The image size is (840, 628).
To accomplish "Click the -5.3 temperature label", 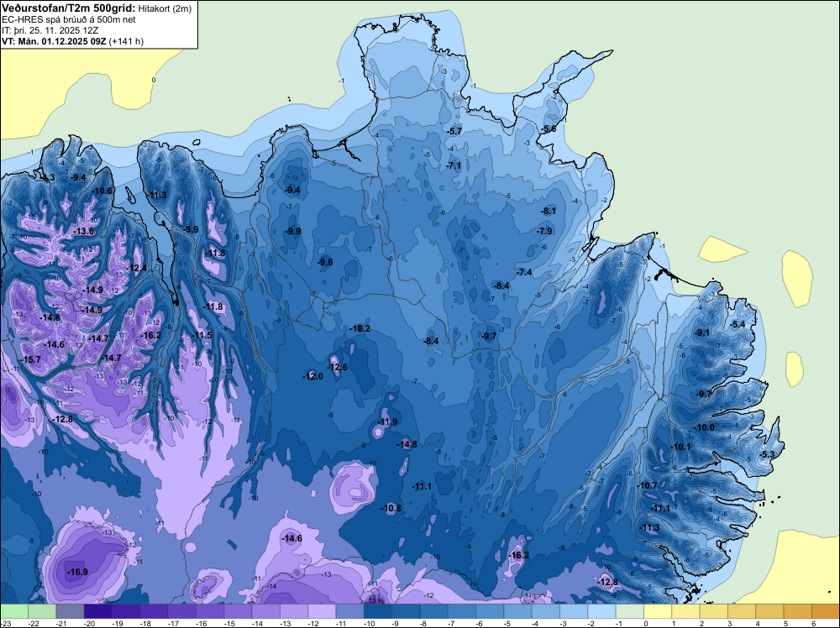I will pos(767,454).
